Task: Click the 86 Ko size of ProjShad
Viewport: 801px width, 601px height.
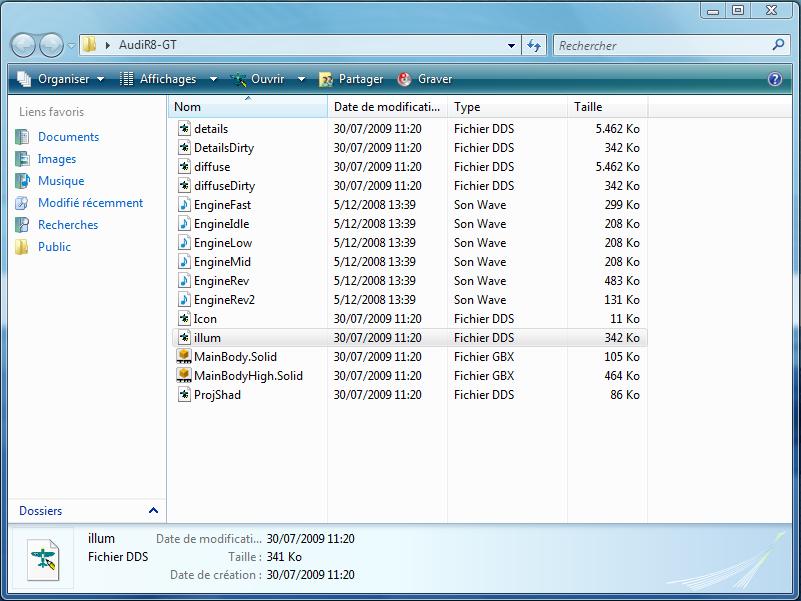Action: 625,395
